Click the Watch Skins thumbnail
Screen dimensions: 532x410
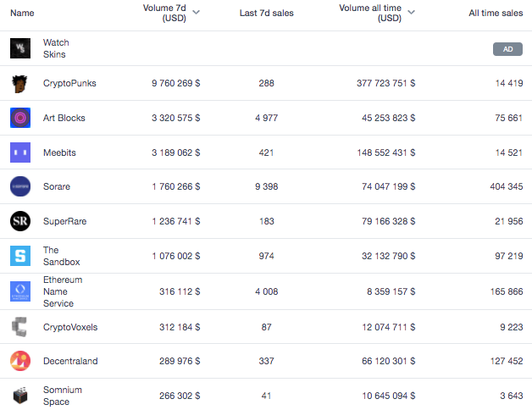(20, 48)
